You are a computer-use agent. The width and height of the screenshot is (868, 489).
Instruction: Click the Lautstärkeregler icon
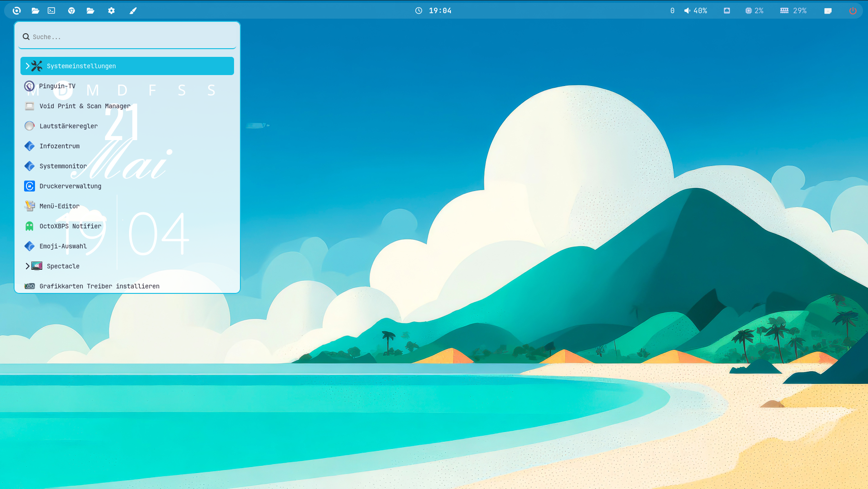pyautogui.click(x=30, y=126)
